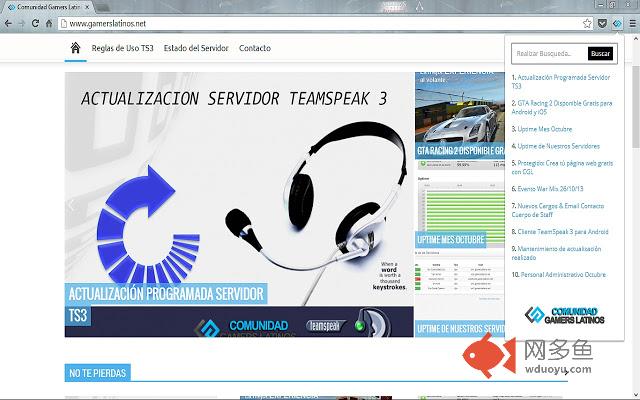Click the browser forward arrow

pyautogui.click(x=22, y=23)
